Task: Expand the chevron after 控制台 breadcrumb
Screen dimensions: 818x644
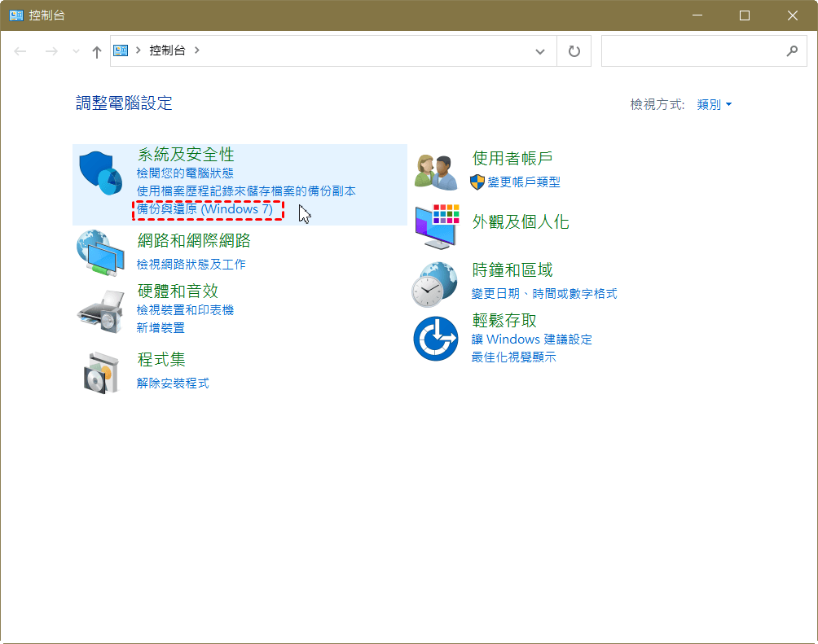Action: (196, 50)
